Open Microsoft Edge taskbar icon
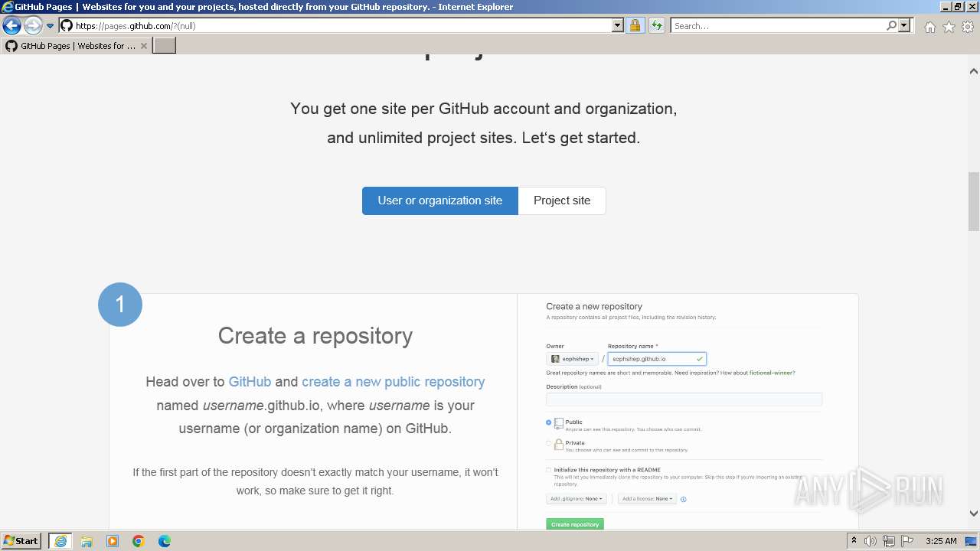The height and width of the screenshot is (551, 980). [165, 541]
